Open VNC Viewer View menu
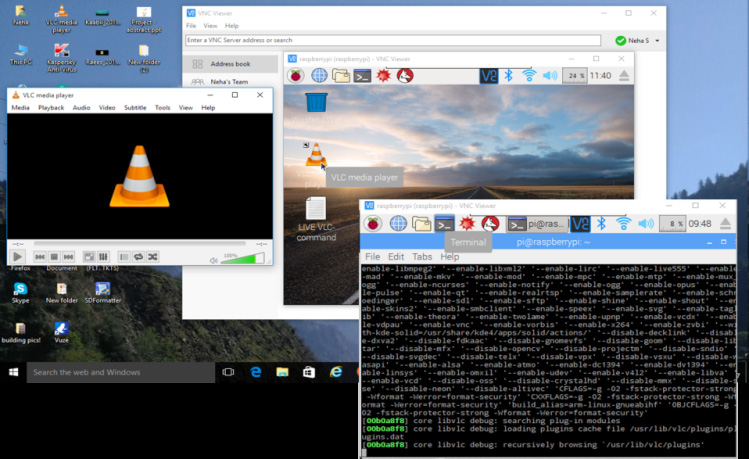 tap(210, 26)
